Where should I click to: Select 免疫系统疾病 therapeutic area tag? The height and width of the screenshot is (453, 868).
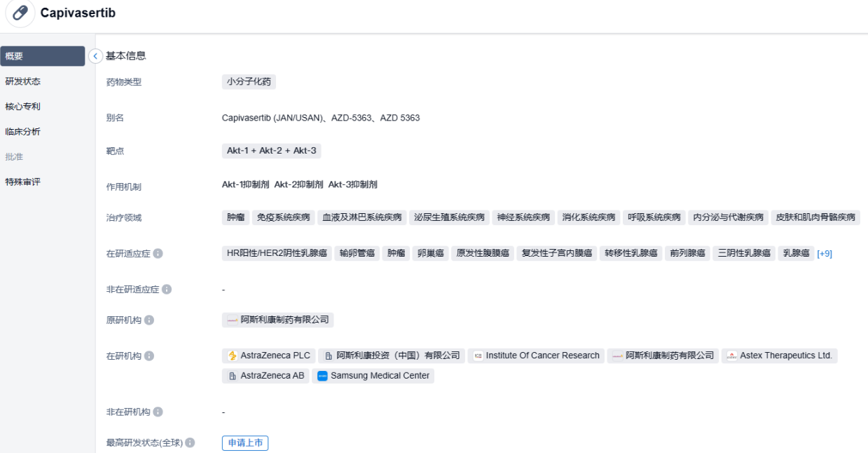pos(284,217)
